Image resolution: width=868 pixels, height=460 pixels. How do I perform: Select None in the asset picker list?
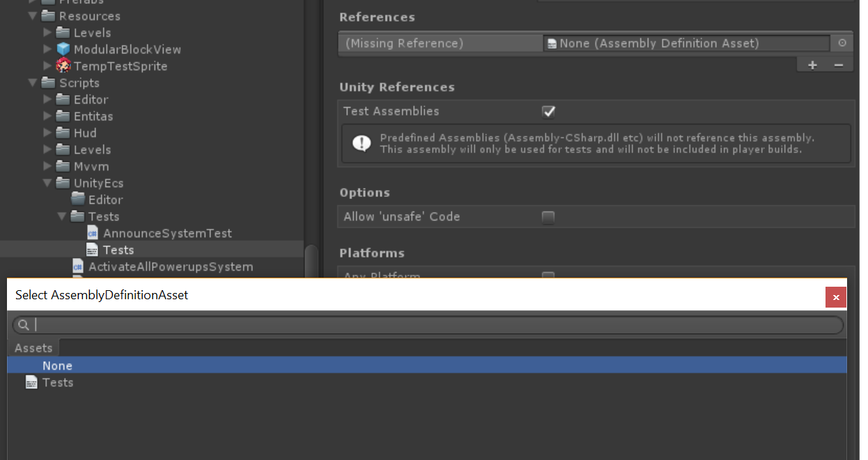coord(58,365)
